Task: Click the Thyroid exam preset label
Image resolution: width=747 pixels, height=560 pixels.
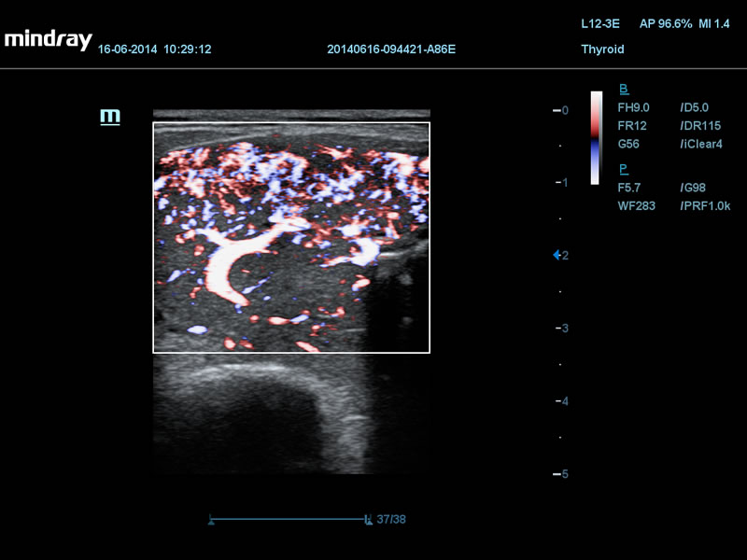Action: [602, 49]
